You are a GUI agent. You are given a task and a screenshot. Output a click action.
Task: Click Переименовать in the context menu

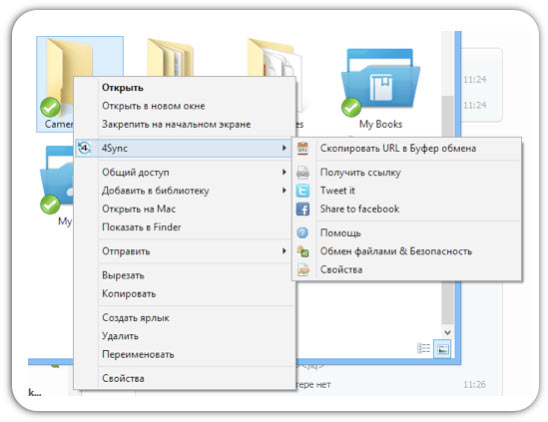coord(138,355)
